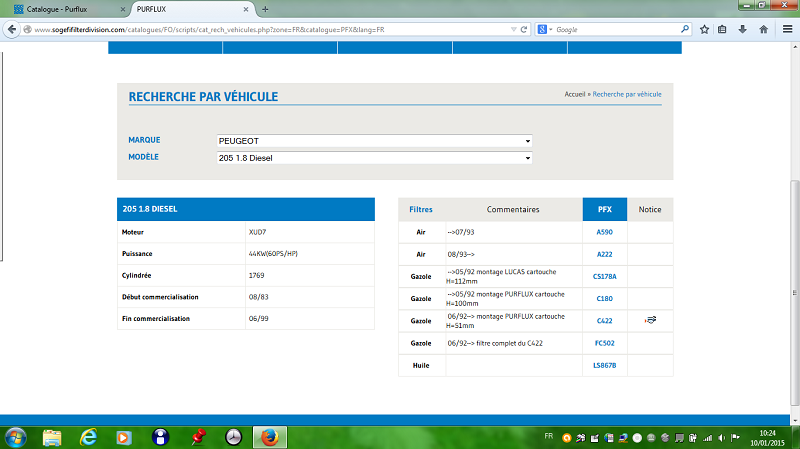This screenshot has width=800, height=449.
Task: Go to the Firefox home page icon
Action: (763, 30)
